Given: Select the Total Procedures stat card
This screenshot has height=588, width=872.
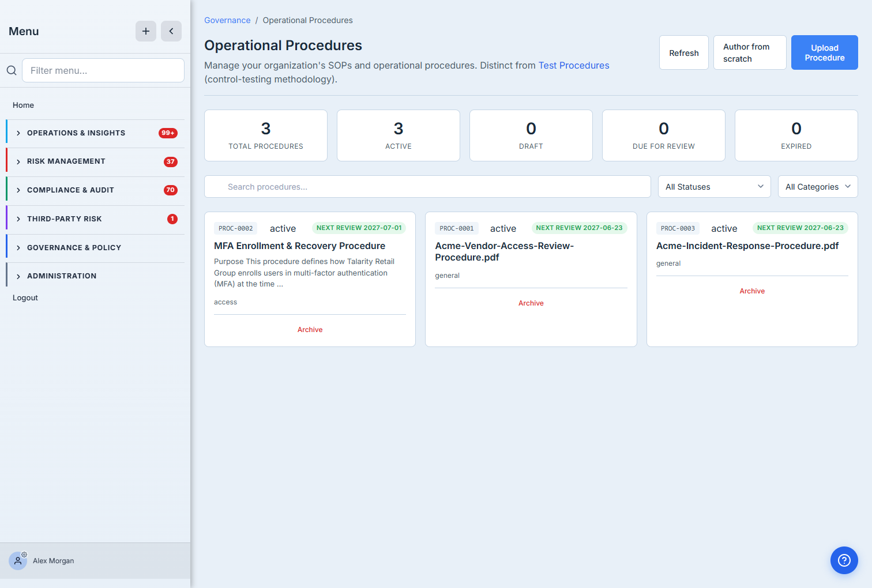Looking at the screenshot, I should pos(266,135).
